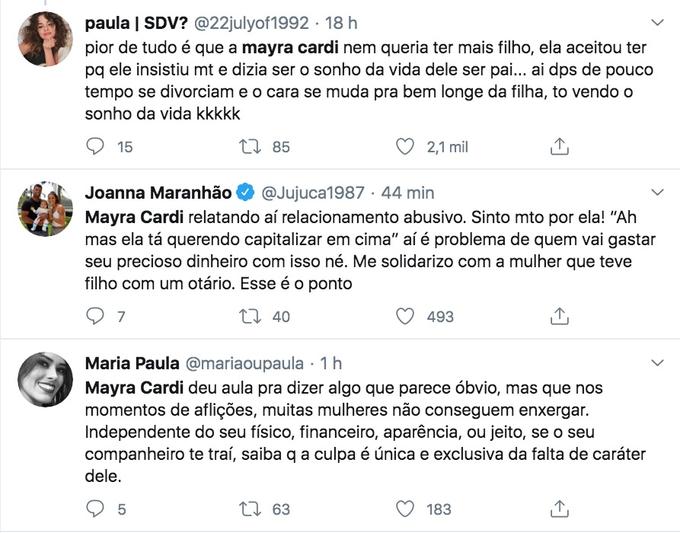Open more options for paula's tweet

(x=656, y=21)
